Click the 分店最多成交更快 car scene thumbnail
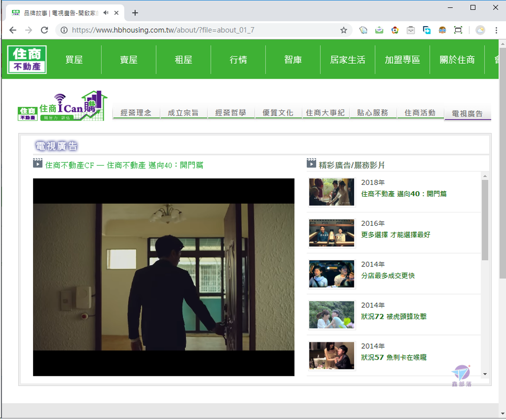 coord(332,274)
